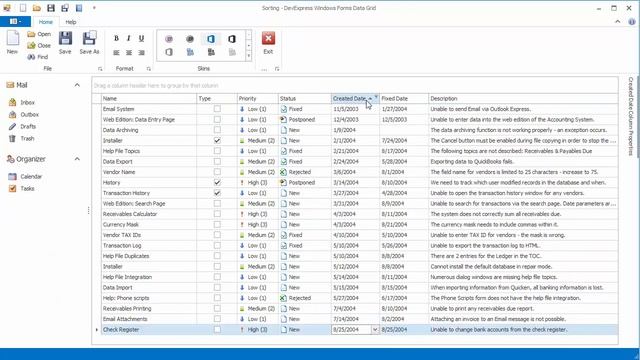Screen dimensions: 640x360
Task: Toggle Underline formatting
Action: (x=141, y=38)
